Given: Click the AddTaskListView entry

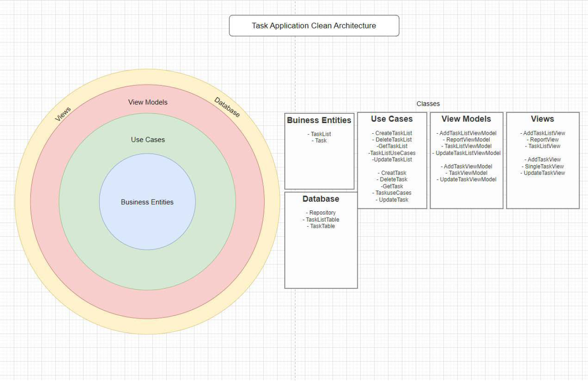Looking at the screenshot, I should (543, 133).
